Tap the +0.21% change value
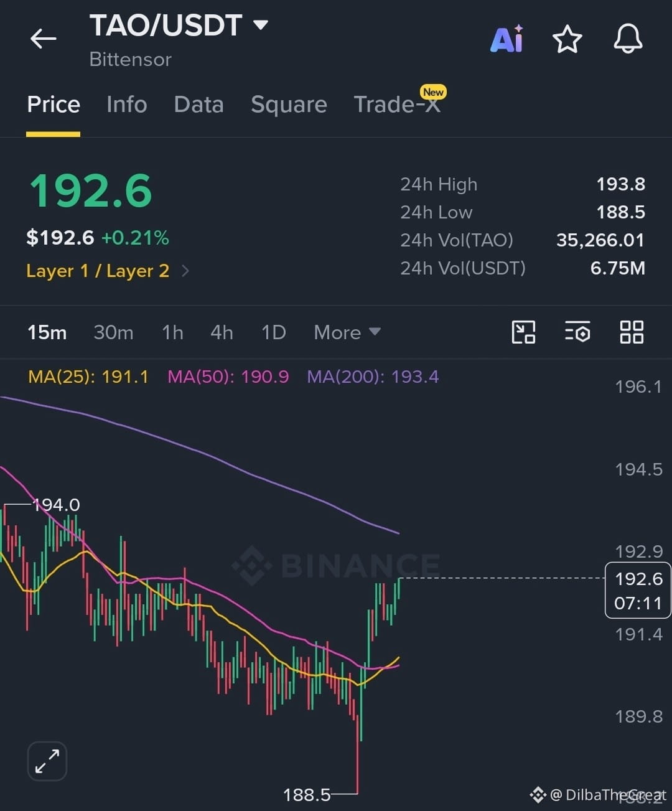The width and height of the screenshot is (672, 811). tap(135, 238)
